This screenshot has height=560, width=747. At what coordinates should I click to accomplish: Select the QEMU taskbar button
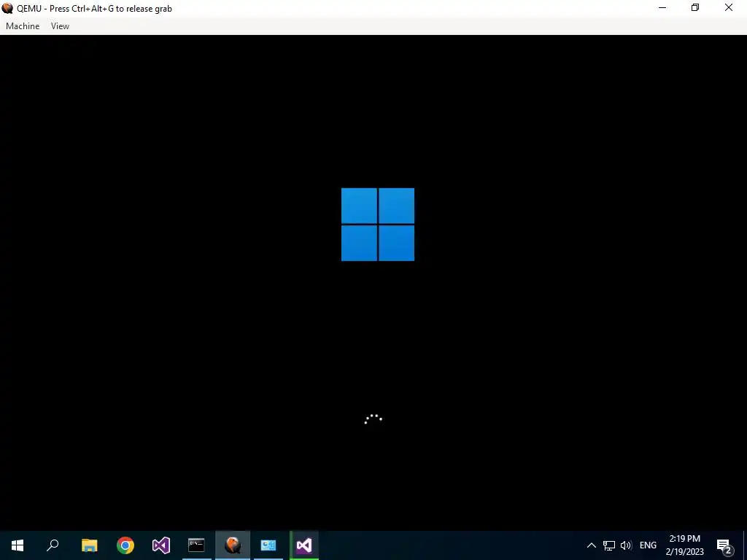tap(233, 545)
